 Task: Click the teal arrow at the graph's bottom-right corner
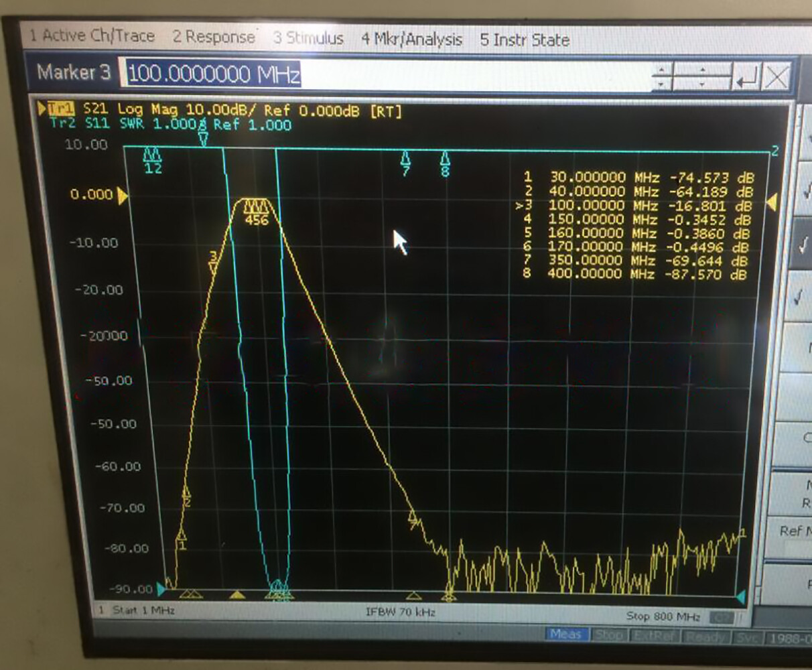click(741, 596)
